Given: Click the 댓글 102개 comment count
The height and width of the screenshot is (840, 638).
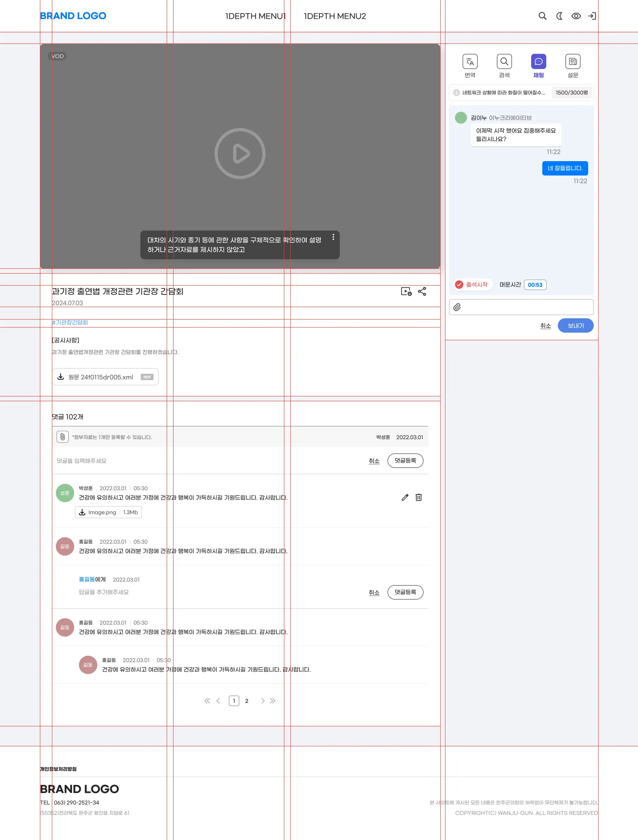Looking at the screenshot, I should coord(68,417).
